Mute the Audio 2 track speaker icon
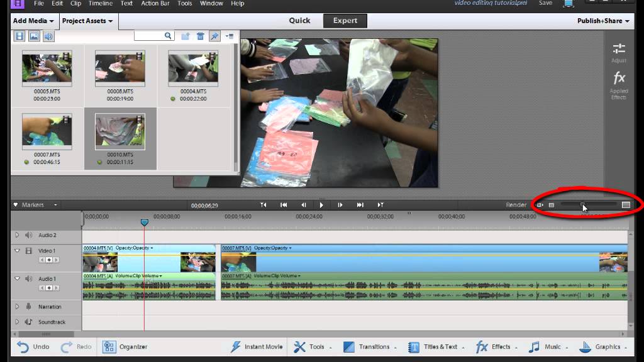 coord(28,235)
